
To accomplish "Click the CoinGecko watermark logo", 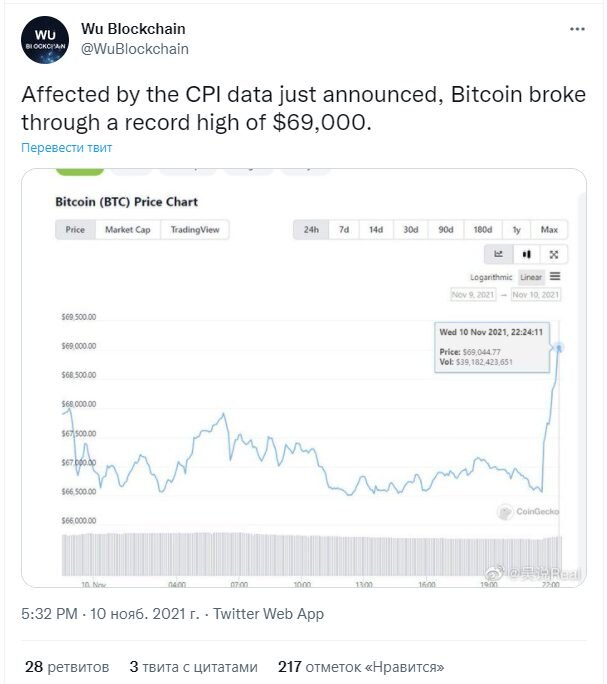I will [x=528, y=511].
